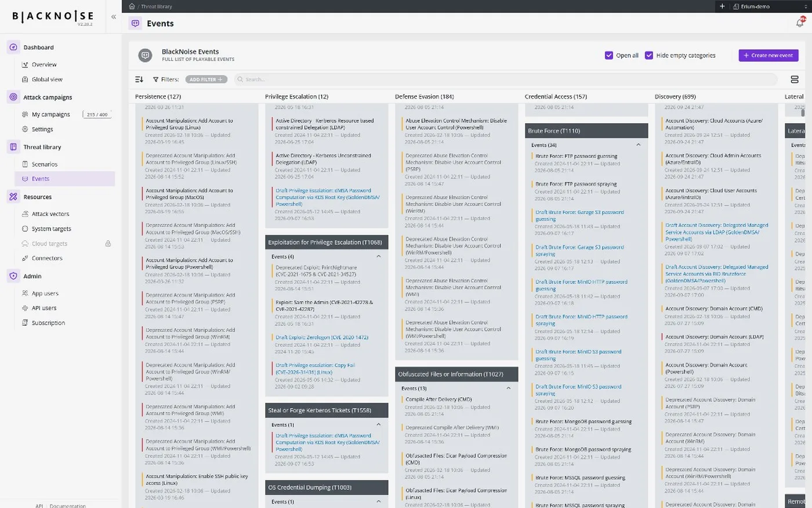Click the 215 / 400 campaigns counter
812x508 pixels.
coord(97,114)
